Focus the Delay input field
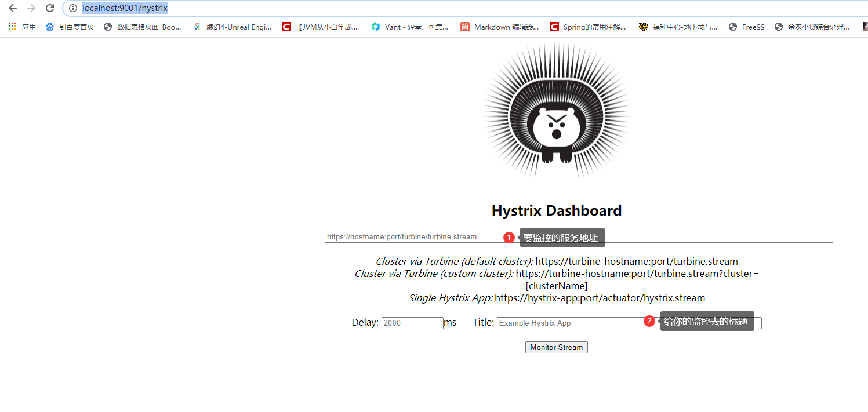Image resolution: width=868 pixels, height=412 pixels. click(x=412, y=323)
